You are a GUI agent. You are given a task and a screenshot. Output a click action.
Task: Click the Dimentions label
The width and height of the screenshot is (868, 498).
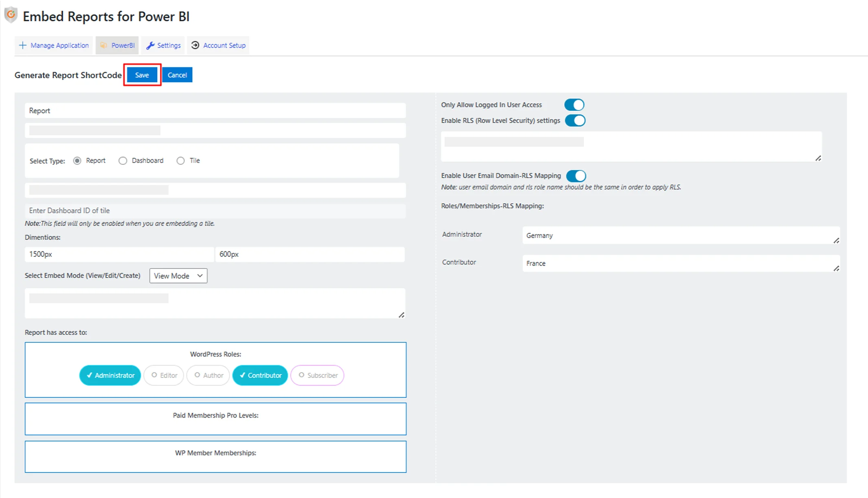click(43, 238)
